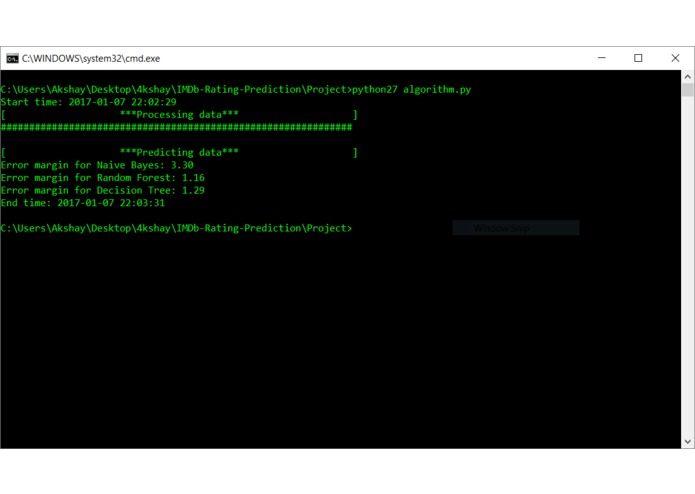Close the command prompt window
The width and height of the screenshot is (695, 494).
point(675,58)
